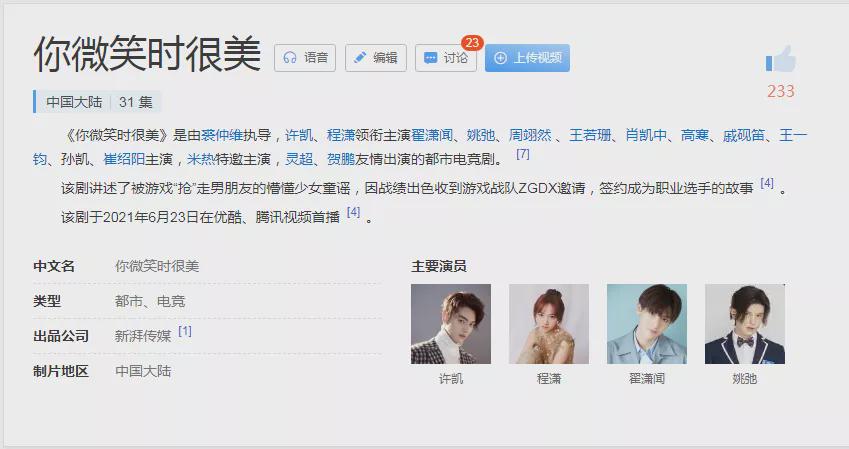Click the 贺鹏 friendly appearance link
849x449 pixels.
(341, 159)
